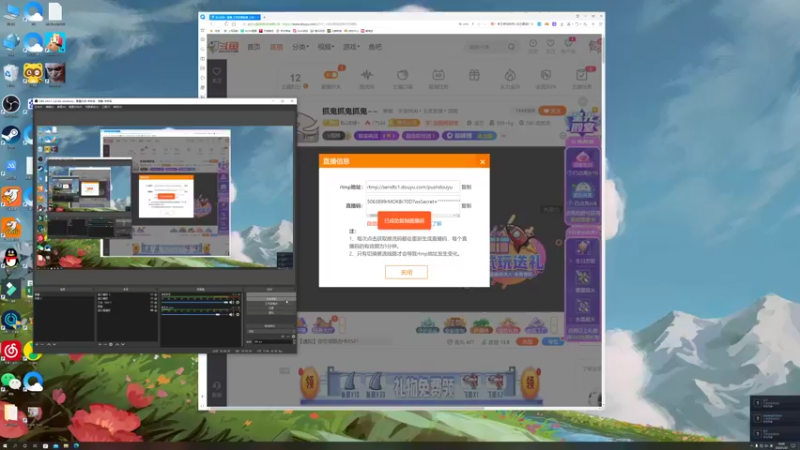Open the 编辑 menu in OBS
This screenshot has width=800, height=450.
pos(49,107)
